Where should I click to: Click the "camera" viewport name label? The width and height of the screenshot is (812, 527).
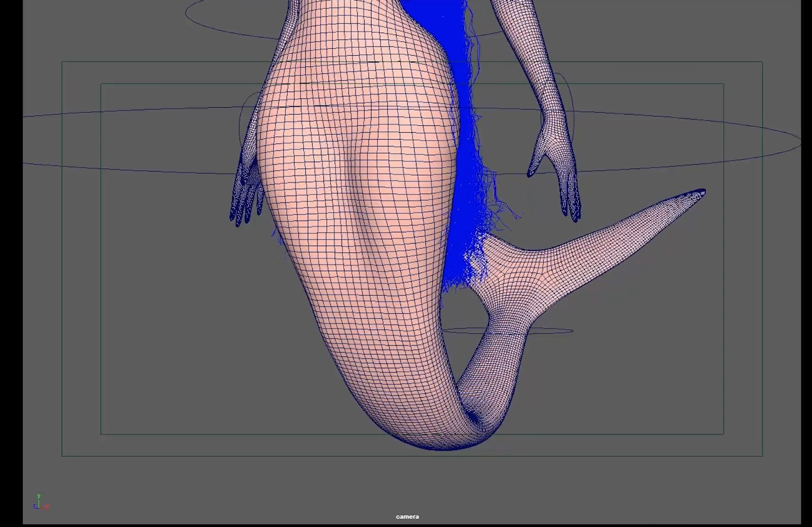(x=407, y=517)
